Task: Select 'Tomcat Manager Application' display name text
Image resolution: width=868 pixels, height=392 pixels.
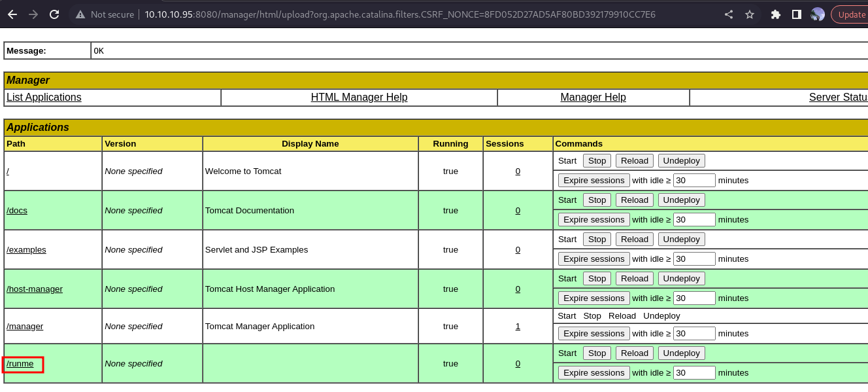Action: coord(259,327)
